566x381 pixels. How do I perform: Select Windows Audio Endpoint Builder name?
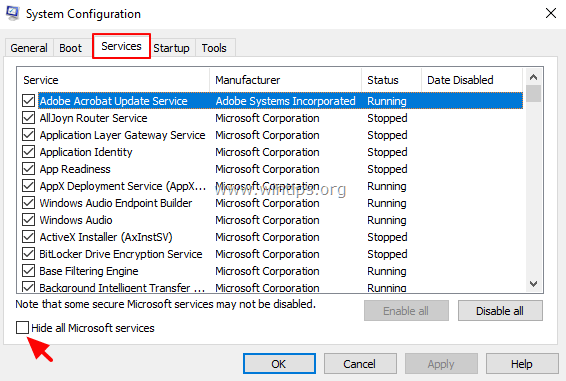116,203
